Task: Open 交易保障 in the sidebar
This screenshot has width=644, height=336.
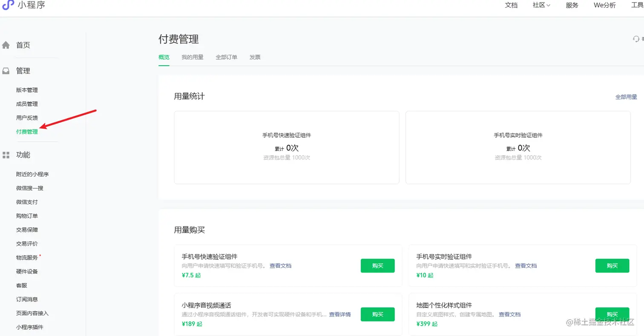Action: point(27,230)
